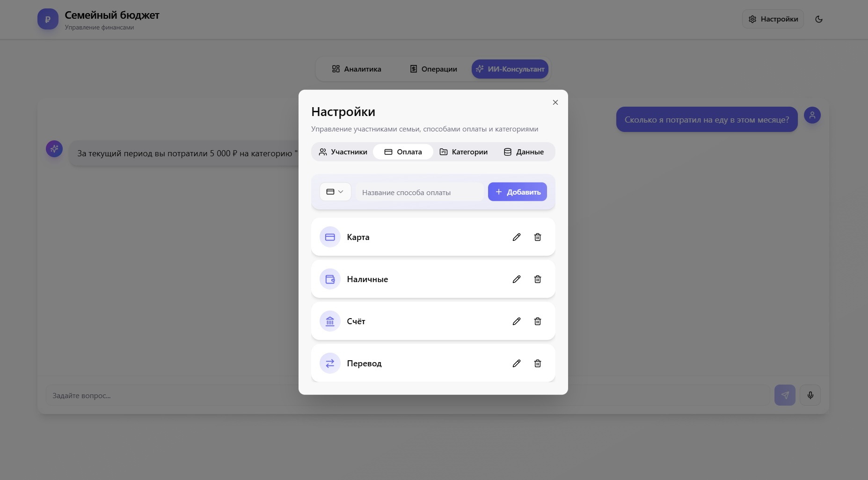Delete the Наличные payment method

538,279
